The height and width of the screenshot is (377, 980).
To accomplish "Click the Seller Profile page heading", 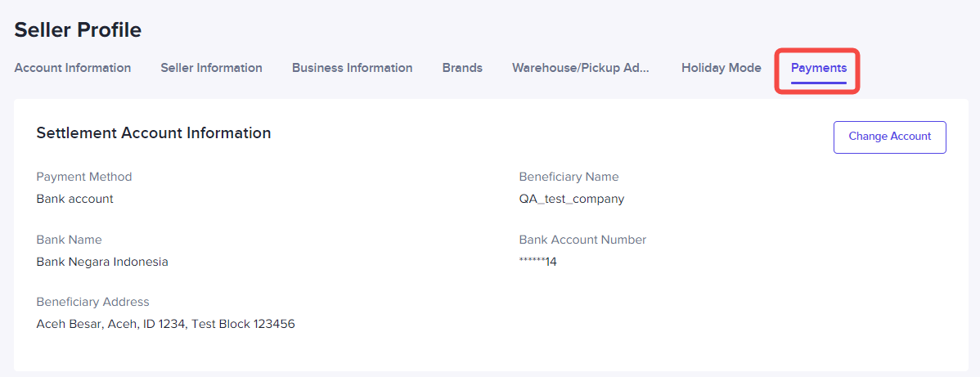I will tap(78, 30).
